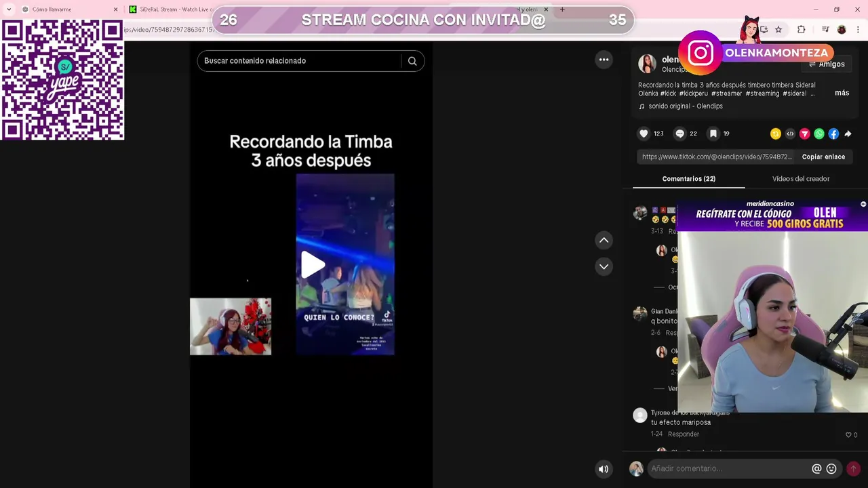Open the creator's profile avatar
The image size is (868, 488).
coord(648,64)
